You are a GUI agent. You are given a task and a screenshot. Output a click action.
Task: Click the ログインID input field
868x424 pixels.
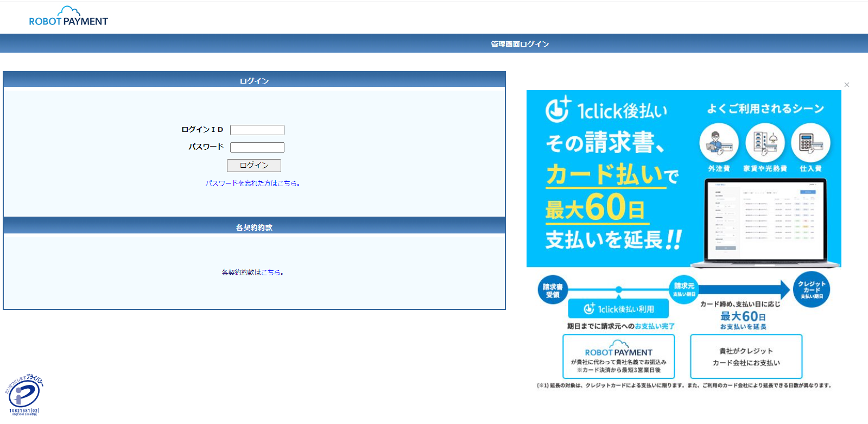coord(257,130)
